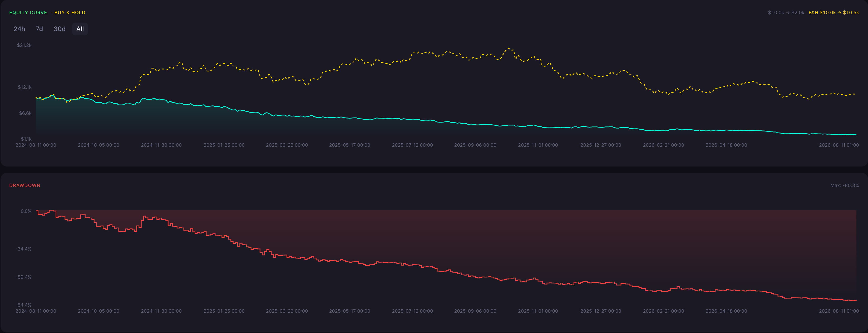Click the B&H $10.0k → $10.5k summary

tap(834, 12)
